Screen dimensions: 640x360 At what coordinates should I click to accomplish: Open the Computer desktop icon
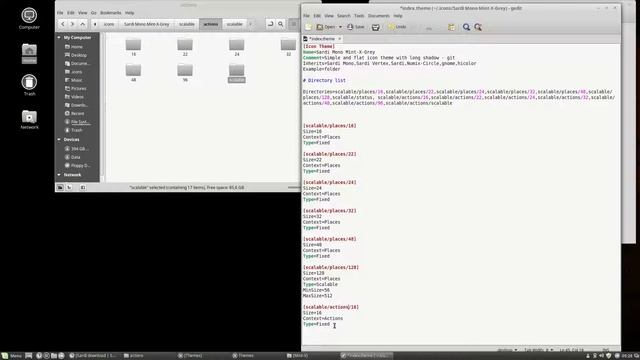click(29, 19)
